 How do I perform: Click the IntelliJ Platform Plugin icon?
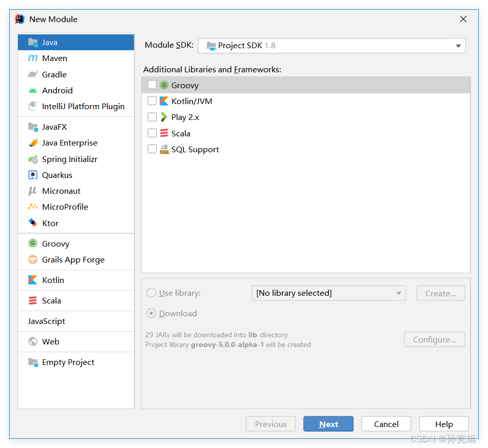pyautogui.click(x=33, y=106)
